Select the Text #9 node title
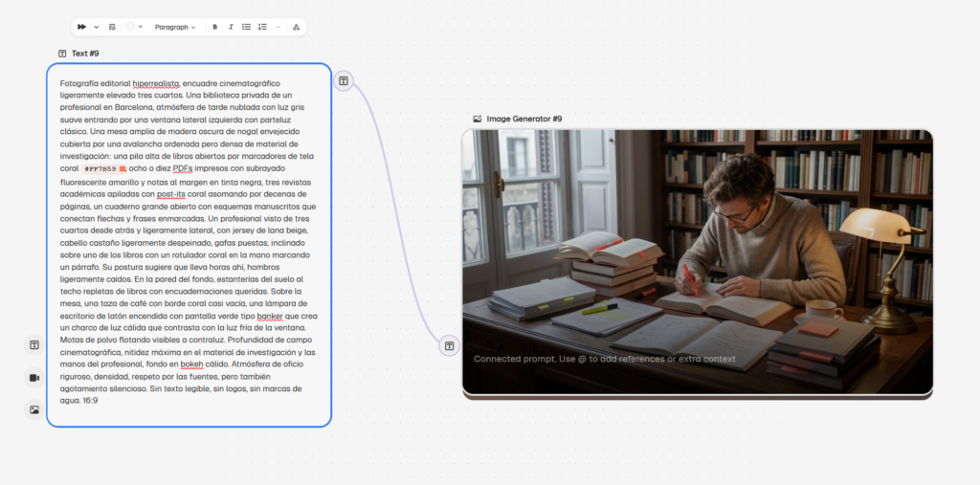This screenshot has height=485, width=980. pos(85,54)
